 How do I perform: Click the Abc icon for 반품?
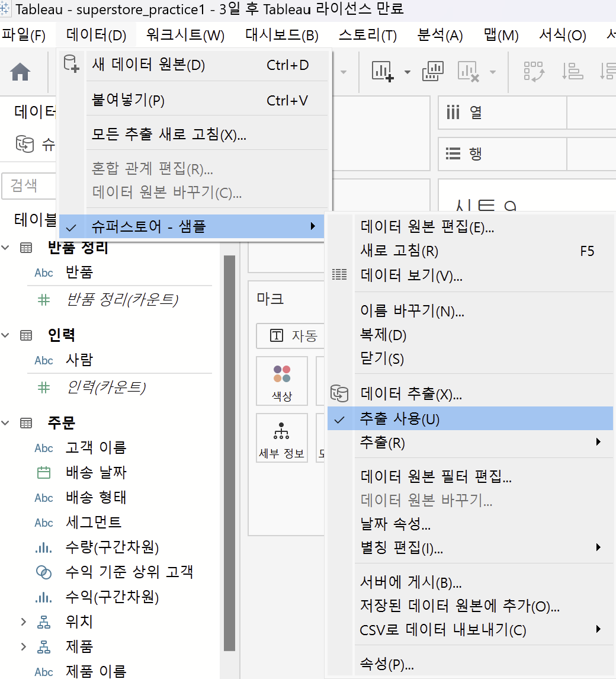(x=44, y=273)
